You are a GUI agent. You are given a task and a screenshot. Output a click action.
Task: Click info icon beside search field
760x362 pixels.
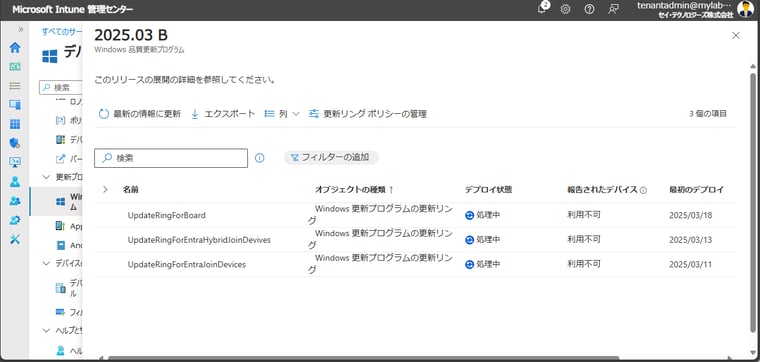point(260,158)
